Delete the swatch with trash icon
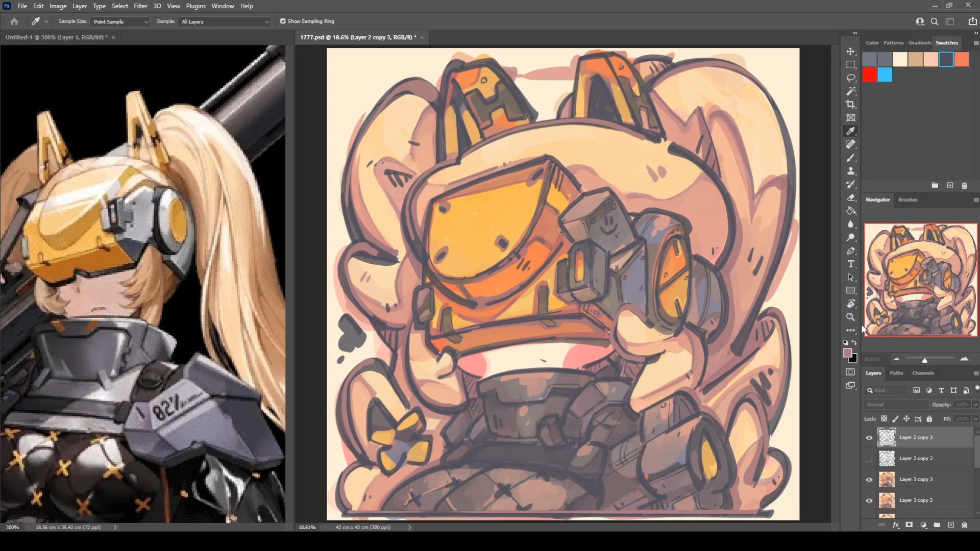The image size is (980, 551). click(964, 186)
